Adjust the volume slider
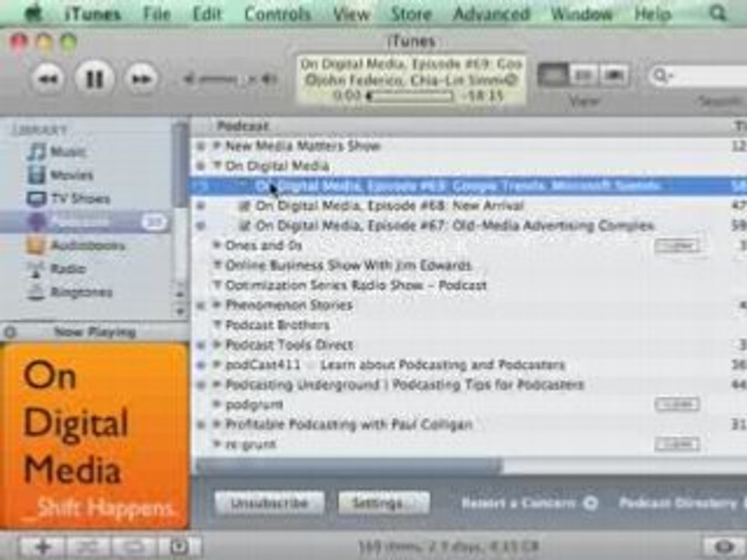 point(230,79)
